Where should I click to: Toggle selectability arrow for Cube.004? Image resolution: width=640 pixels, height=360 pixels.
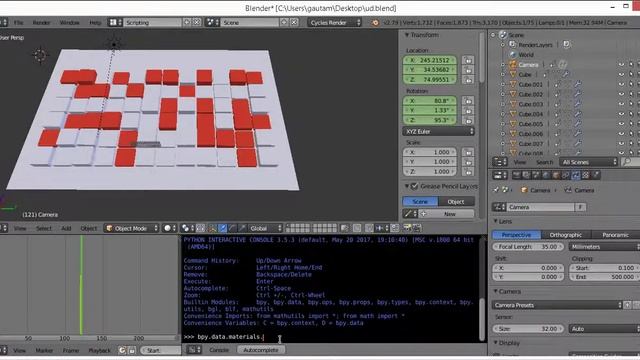coord(631,114)
